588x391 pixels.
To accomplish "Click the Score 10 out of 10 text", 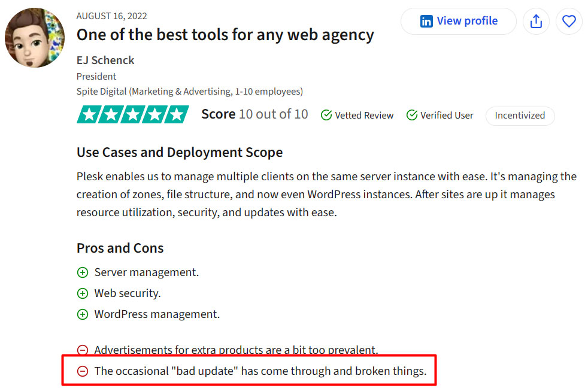I will pos(254,114).
